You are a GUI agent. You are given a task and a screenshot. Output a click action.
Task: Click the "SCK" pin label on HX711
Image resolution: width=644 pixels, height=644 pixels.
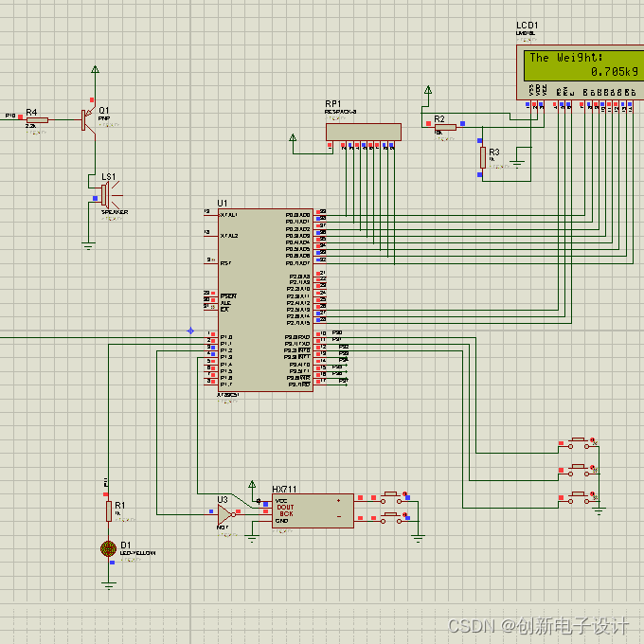(286, 514)
